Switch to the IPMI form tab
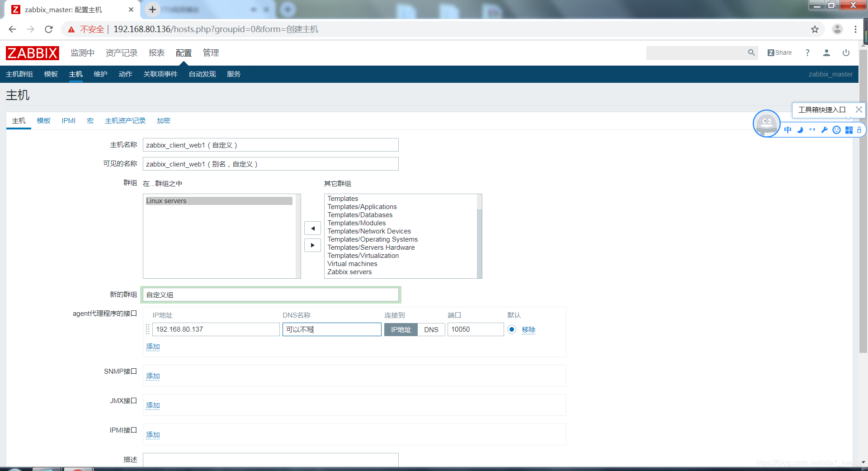 69,121
